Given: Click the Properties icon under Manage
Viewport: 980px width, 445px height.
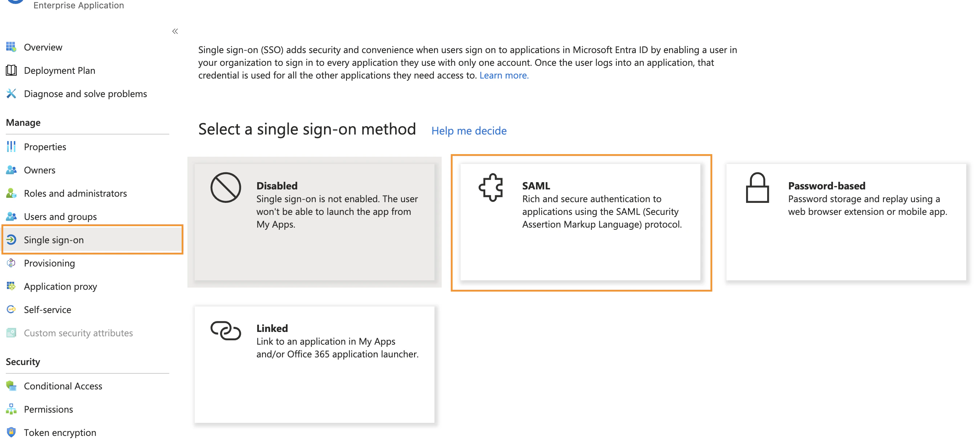Looking at the screenshot, I should tap(11, 146).
